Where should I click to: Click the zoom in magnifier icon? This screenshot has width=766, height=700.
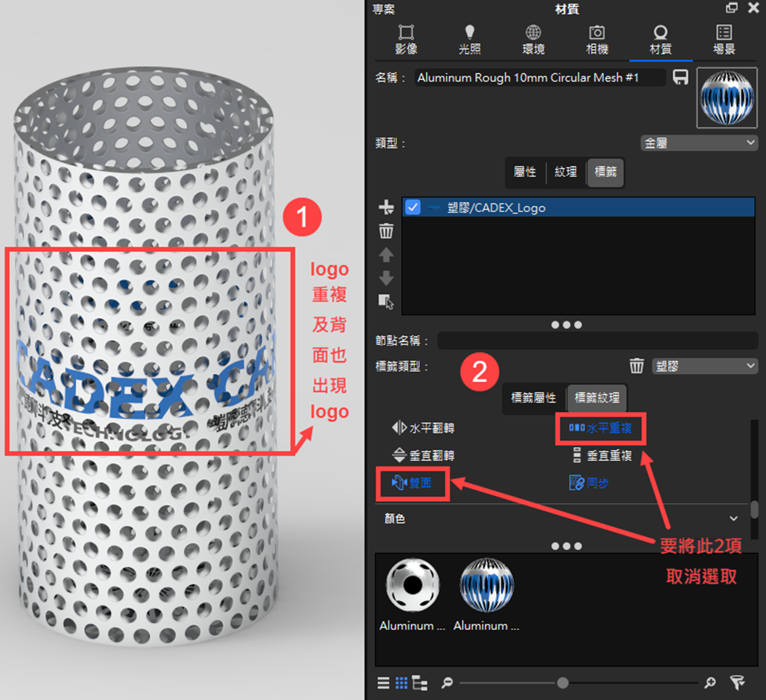[710, 683]
